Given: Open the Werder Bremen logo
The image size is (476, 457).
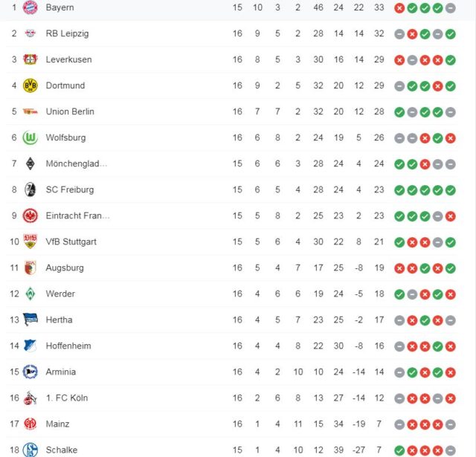Looking at the screenshot, I should click(x=30, y=294).
